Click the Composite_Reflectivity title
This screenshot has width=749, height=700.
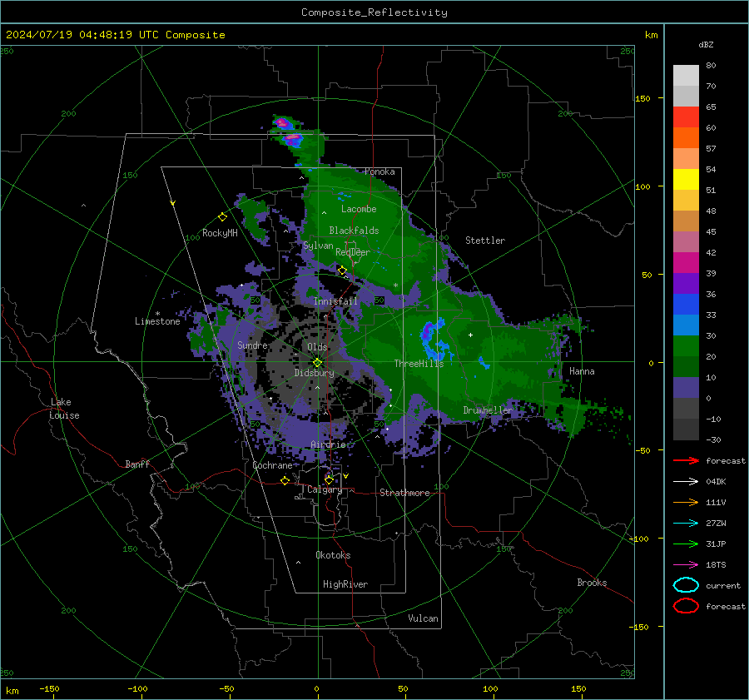374,12
